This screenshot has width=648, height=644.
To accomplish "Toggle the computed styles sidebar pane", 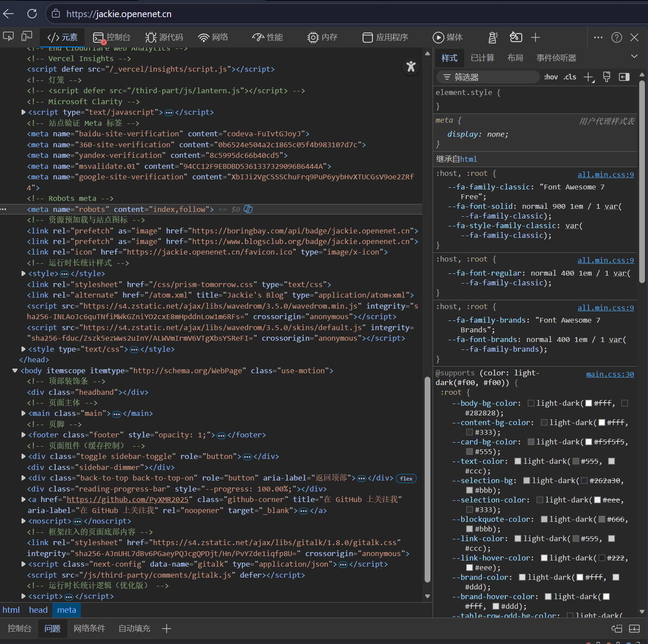I will pos(624,77).
